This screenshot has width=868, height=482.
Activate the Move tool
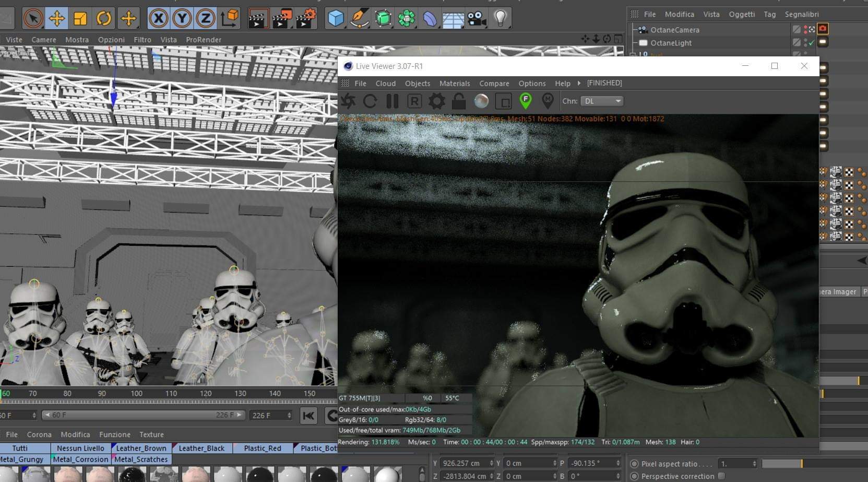point(56,18)
